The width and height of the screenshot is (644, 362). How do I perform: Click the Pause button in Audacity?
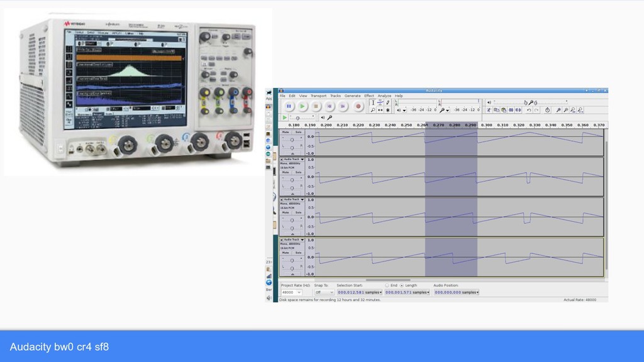(x=289, y=106)
